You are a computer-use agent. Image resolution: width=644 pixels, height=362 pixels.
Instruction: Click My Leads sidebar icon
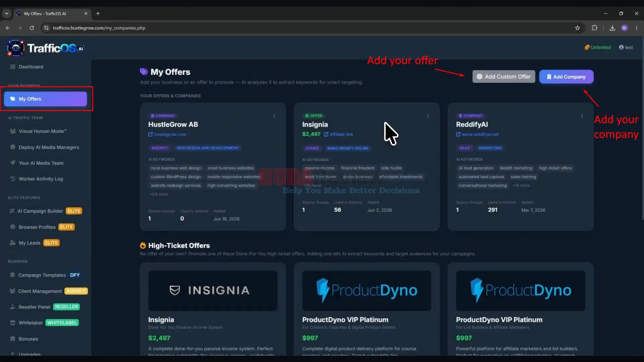click(x=13, y=243)
